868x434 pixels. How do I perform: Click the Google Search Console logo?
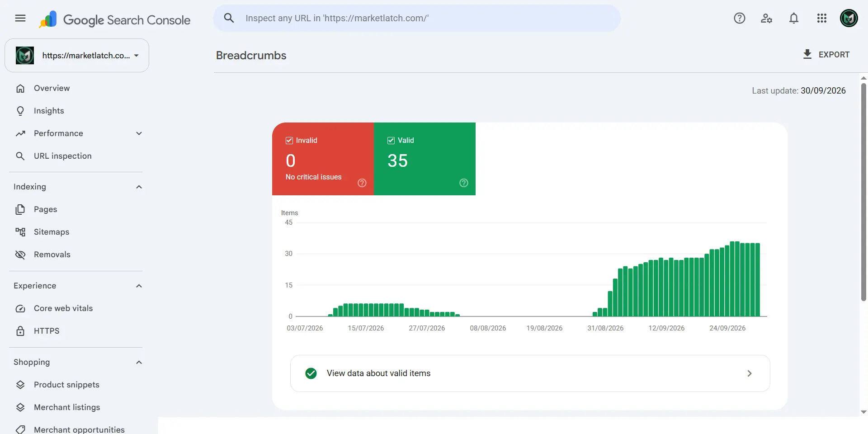[115, 19]
